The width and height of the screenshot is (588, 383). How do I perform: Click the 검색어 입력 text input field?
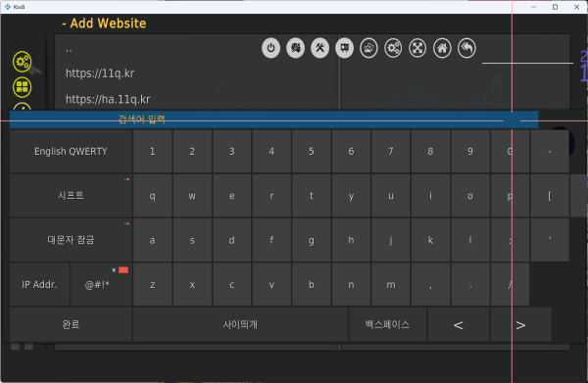pos(273,120)
